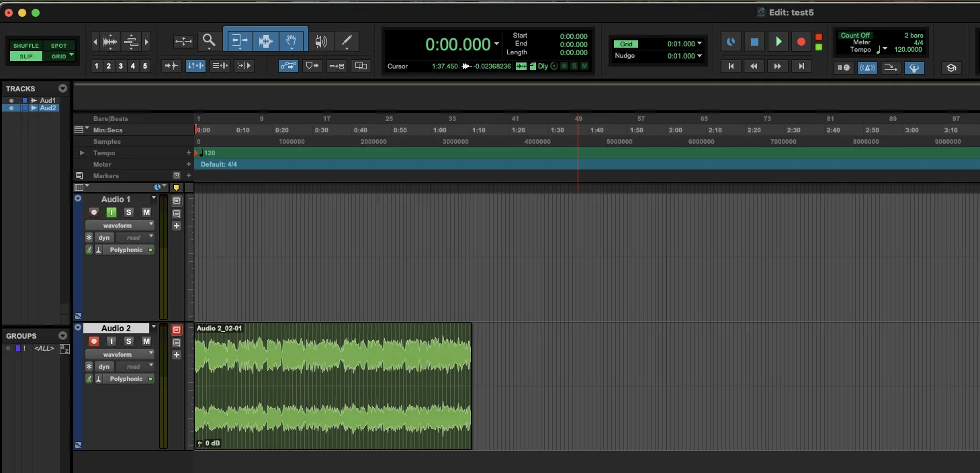Stop playback with the Stop button

(754, 42)
